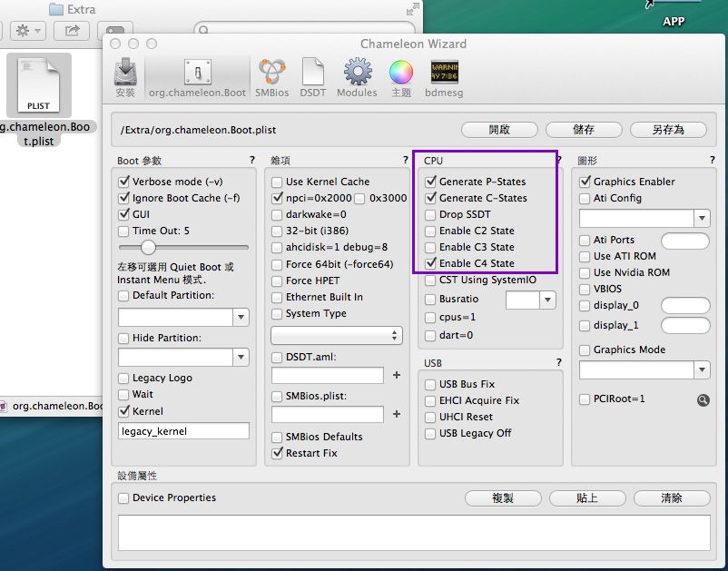Enable USB Bus Fix checkbox
This screenshot has height=571, width=728.
430,384
